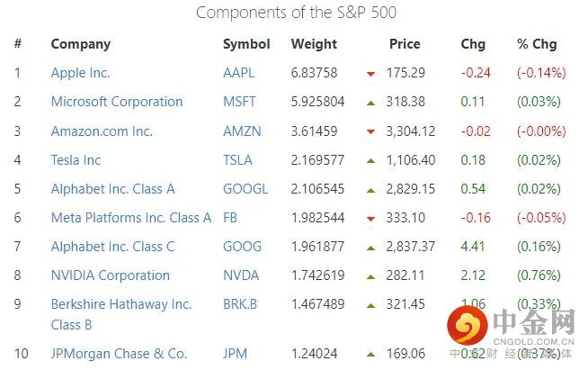588x370 pixels.
Task: Select the AMZN ticker symbol
Action: (x=242, y=131)
